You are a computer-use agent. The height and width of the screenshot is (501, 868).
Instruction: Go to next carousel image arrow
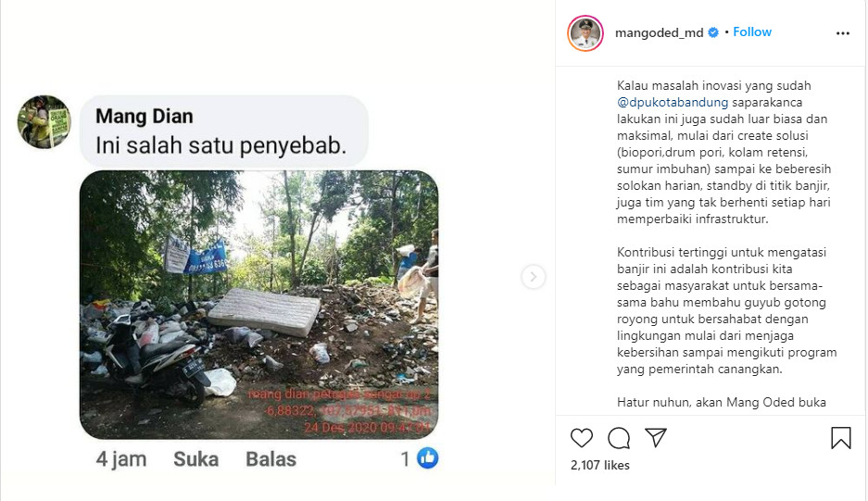point(533,277)
